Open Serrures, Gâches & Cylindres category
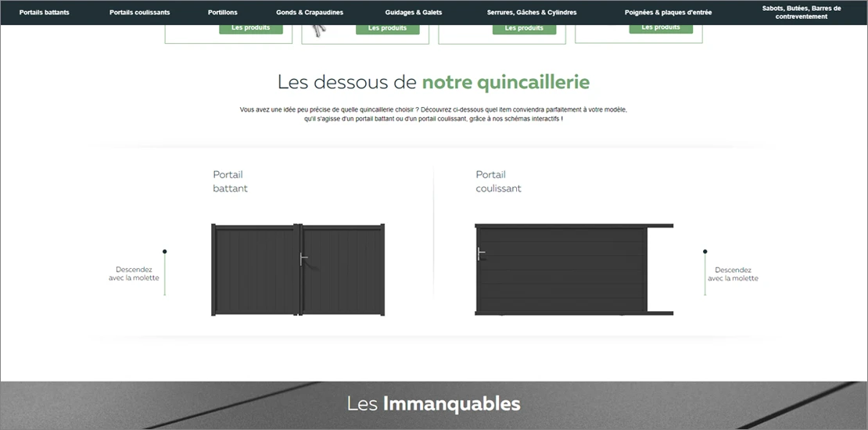The image size is (868, 430). point(532,13)
